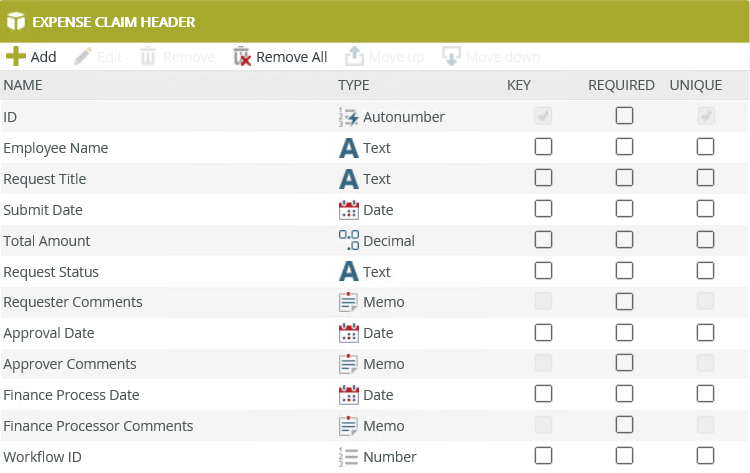Click the Autonumber type icon for ID

point(349,117)
